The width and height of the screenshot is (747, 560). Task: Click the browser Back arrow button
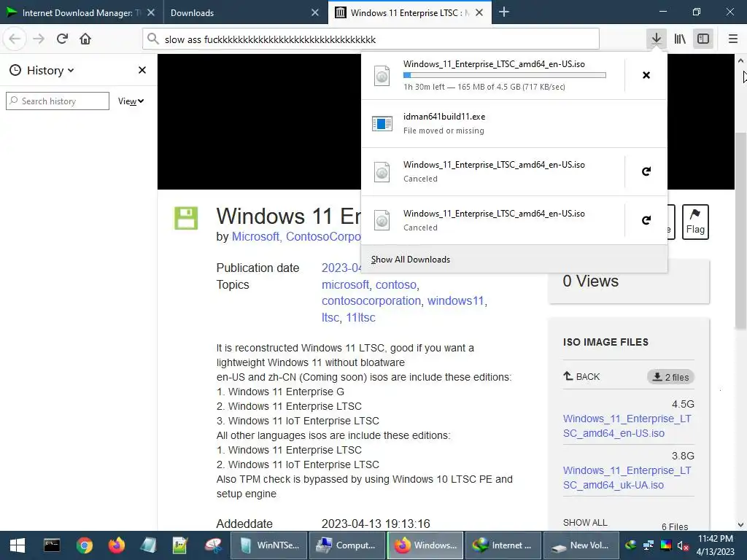click(15, 39)
